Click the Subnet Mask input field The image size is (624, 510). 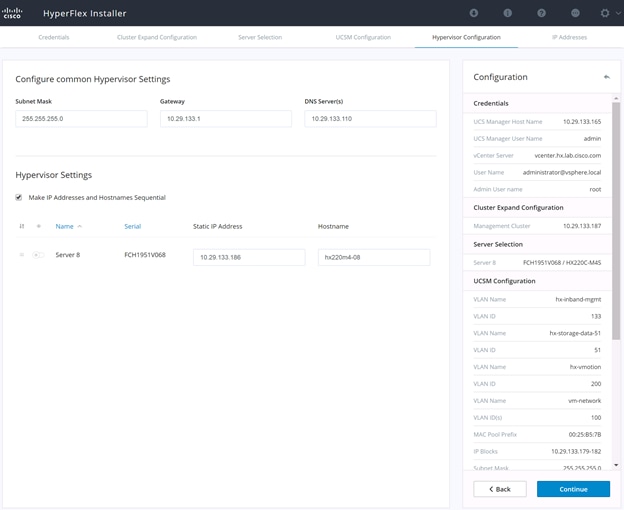point(81,119)
